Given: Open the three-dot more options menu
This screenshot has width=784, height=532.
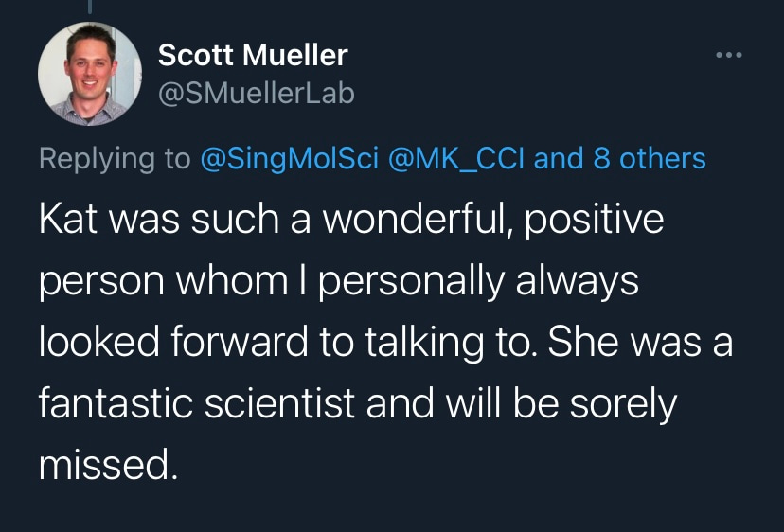Looking at the screenshot, I should tap(729, 56).
